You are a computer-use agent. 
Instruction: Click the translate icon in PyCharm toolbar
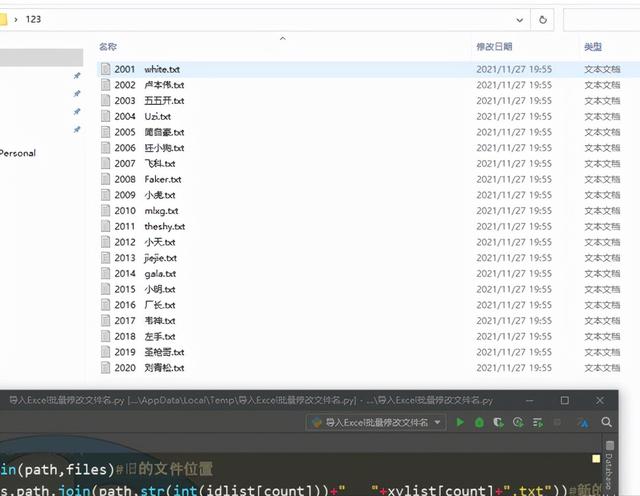point(584,423)
